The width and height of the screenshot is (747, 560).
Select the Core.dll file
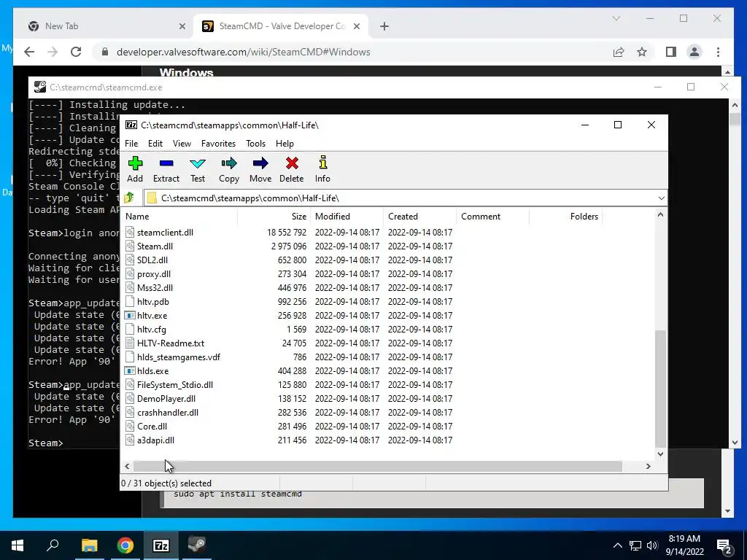click(152, 426)
